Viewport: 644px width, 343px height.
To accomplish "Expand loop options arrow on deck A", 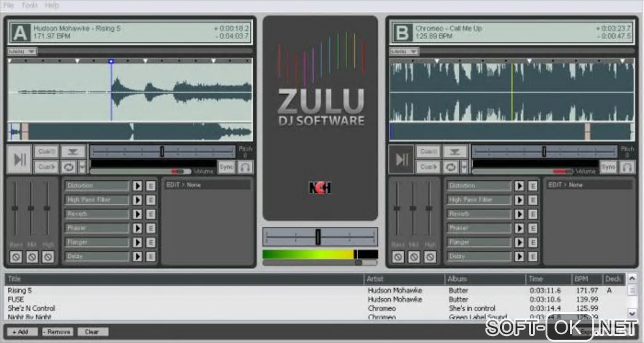I will 81,167.
